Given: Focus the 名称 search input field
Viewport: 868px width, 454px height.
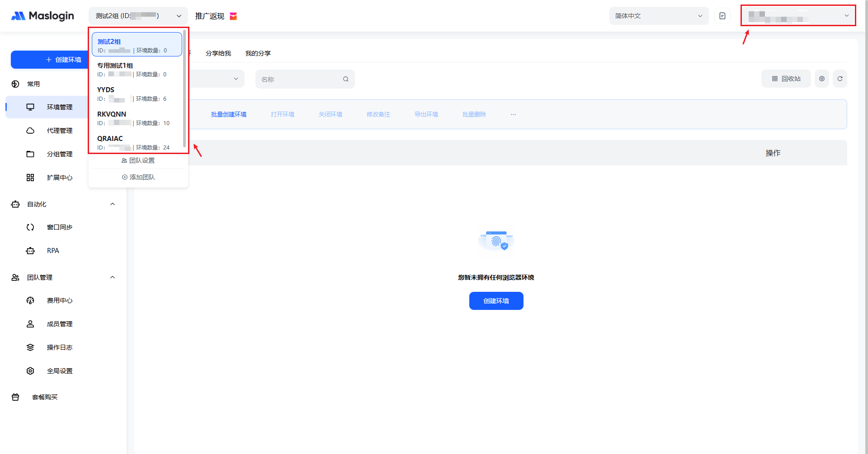Looking at the screenshot, I should tap(298, 79).
